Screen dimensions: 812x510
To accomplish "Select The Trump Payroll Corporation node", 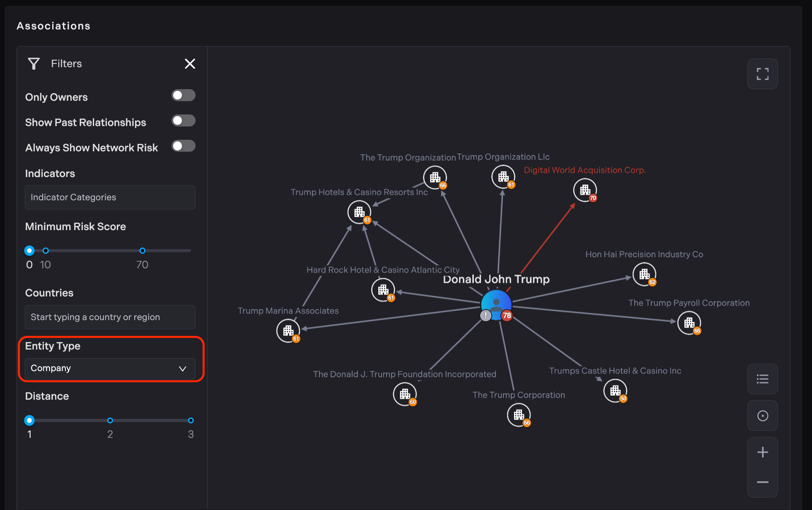I will tap(689, 323).
